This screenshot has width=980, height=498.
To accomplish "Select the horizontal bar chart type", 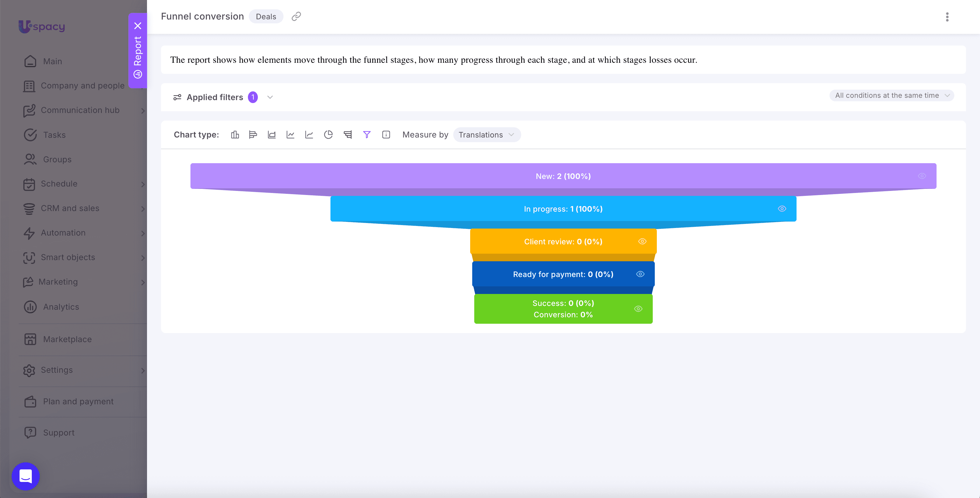I will pos(253,135).
